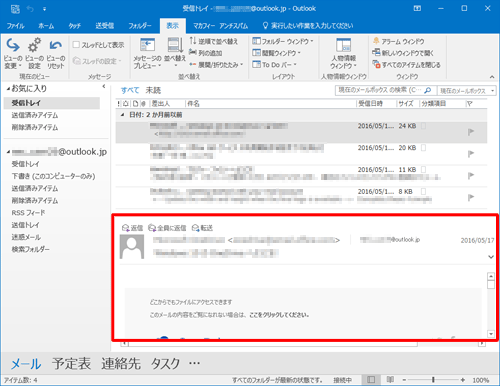Open 現在のメールボックス search scope dropdown
This screenshot has height=386, width=500.
point(466,91)
